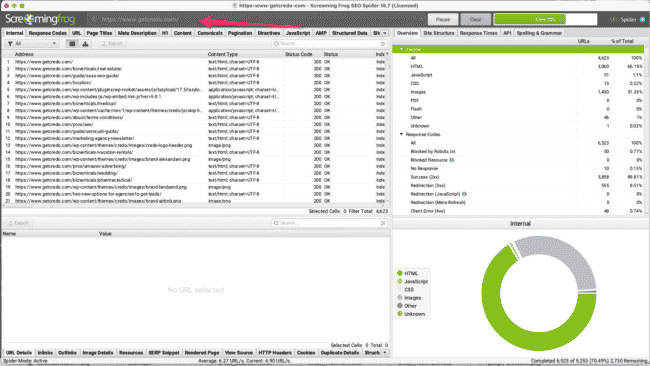Pause the running crawl
This screenshot has height=366, width=650.
[443, 19]
